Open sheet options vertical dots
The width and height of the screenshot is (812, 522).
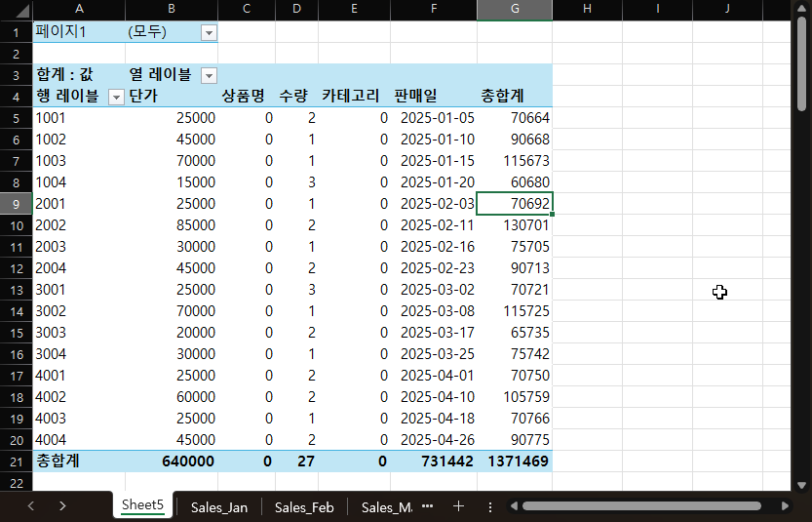point(490,506)
